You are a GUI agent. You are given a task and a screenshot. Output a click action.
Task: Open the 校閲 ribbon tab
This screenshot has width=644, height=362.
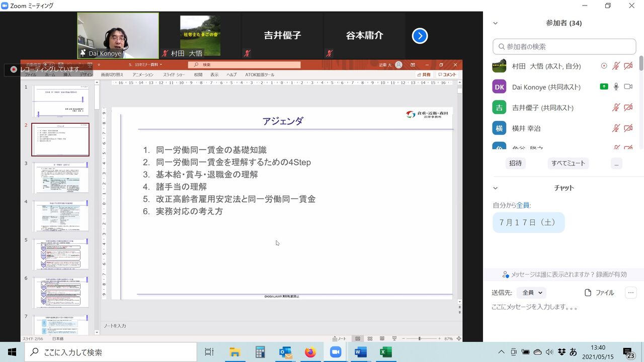click(x=198, y=74)
